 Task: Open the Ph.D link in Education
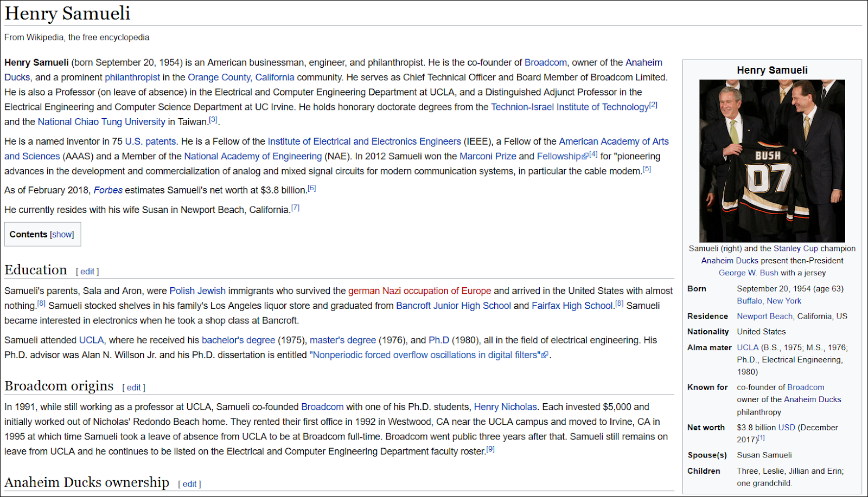click(x=439, y=340)
